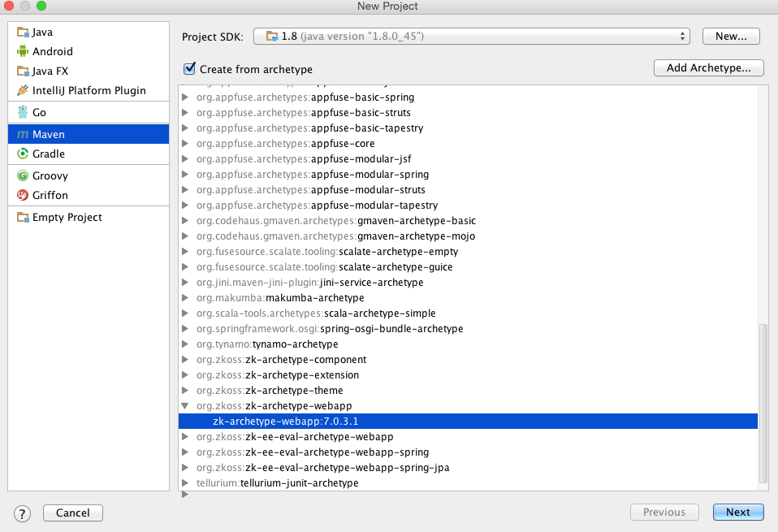Expand the appfuse-core archetype node
The image size is (778, 532).
tap(185, 144)
